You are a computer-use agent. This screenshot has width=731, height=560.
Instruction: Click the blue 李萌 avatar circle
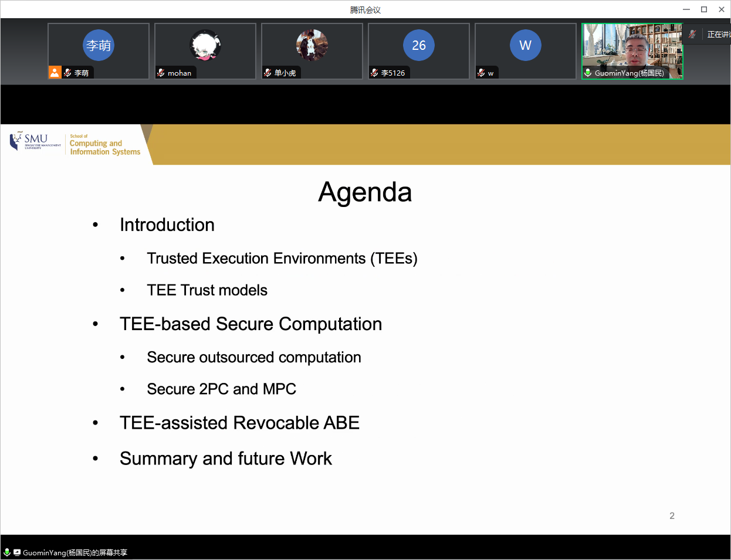click(x=99, y=45)
